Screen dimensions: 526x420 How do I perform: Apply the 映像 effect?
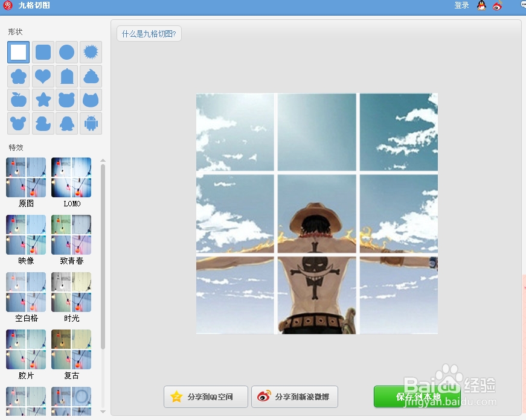point(26,240)
